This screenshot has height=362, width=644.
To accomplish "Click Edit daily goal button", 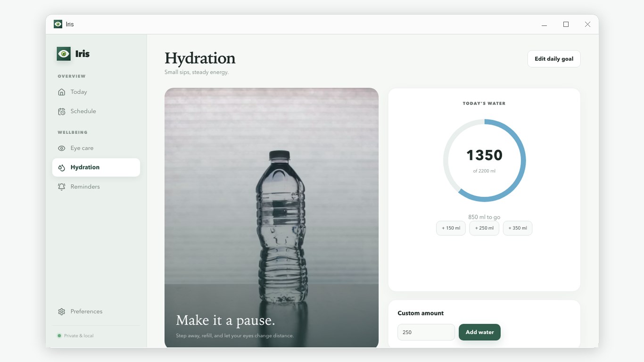I will [554, 59].
